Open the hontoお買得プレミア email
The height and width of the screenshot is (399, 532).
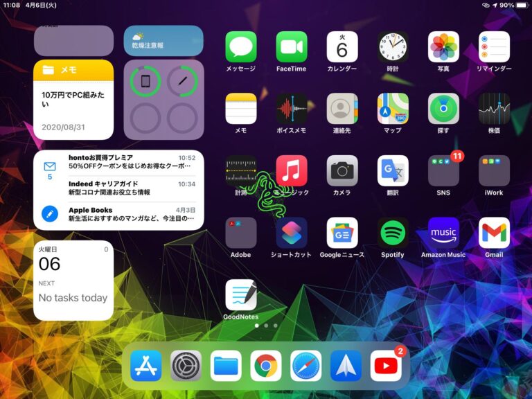pos(132,162)
